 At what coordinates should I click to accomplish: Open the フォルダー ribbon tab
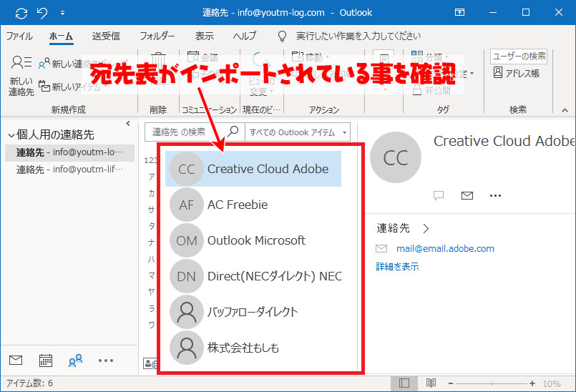coord(157,36)
